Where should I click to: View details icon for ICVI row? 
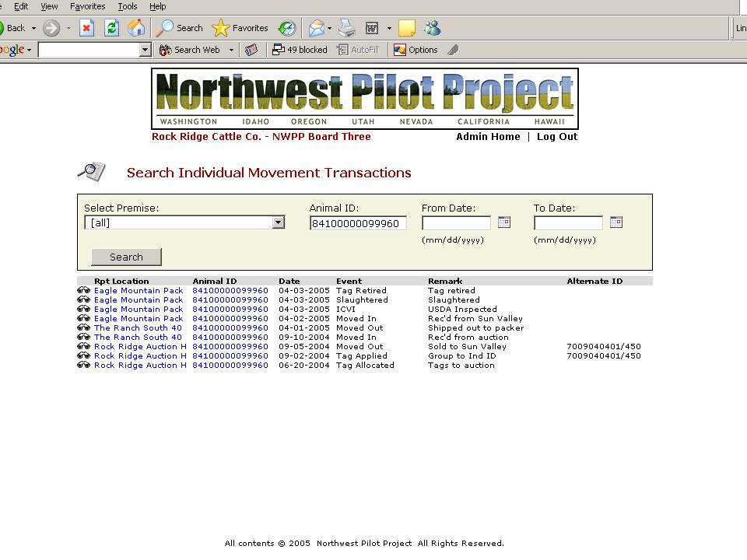pyautogui.click(x=84, y=309)
